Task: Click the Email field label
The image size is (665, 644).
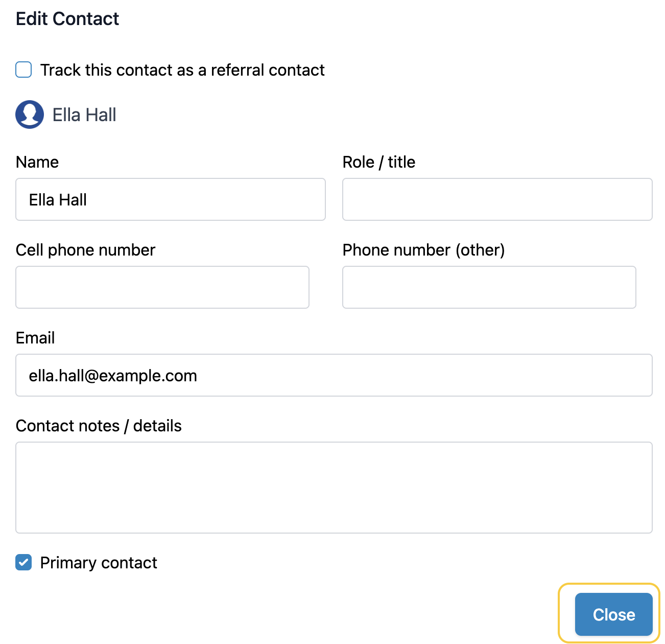Action: [x=35, y=338]
